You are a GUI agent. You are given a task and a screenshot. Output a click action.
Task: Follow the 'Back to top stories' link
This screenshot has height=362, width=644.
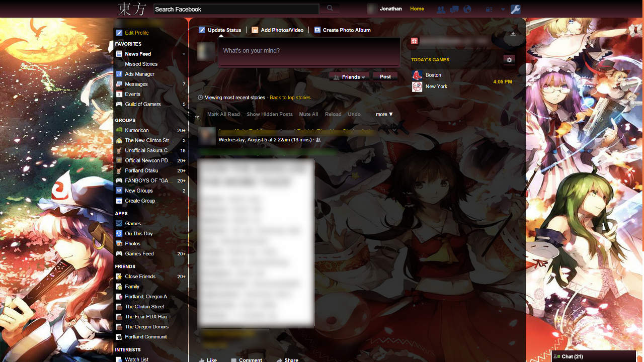coord(290,98)
